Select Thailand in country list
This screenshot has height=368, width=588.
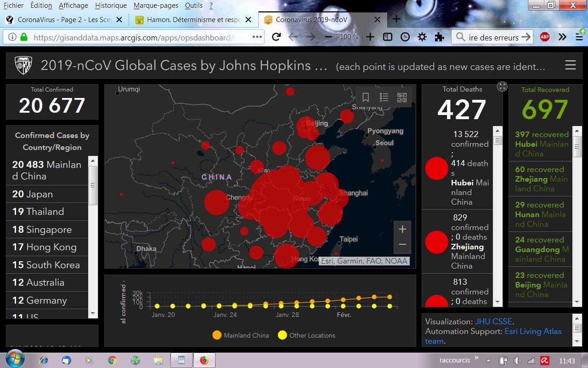(47, 212)
